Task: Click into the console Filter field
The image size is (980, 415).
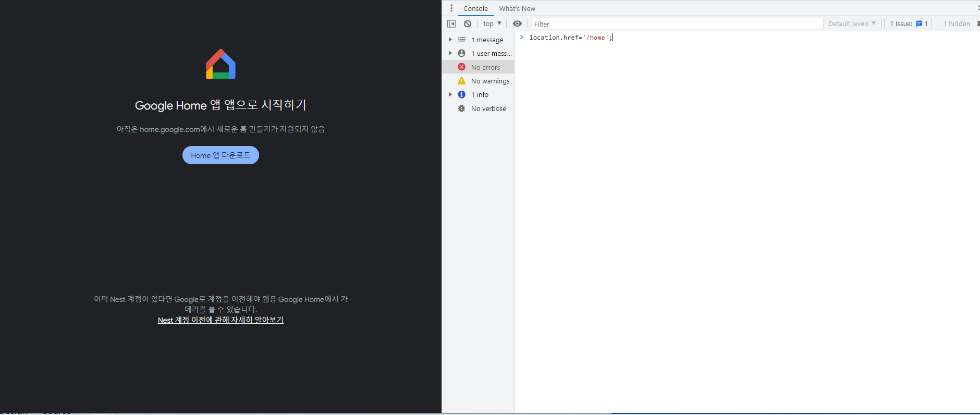Action: [x=677, y=23]
